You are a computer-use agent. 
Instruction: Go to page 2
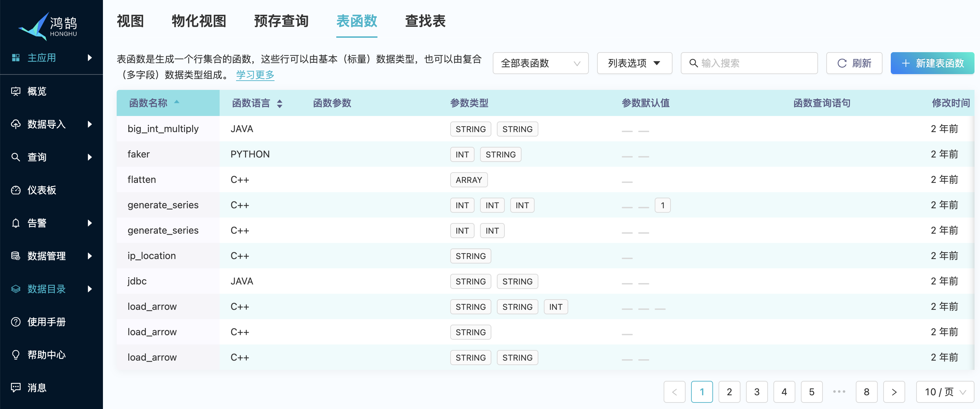[729, 392]
